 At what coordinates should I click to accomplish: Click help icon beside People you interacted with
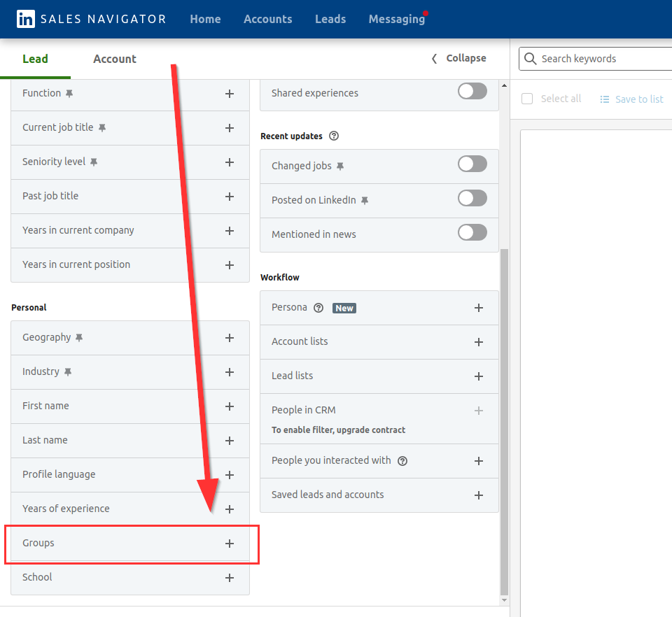pos(402,460)
